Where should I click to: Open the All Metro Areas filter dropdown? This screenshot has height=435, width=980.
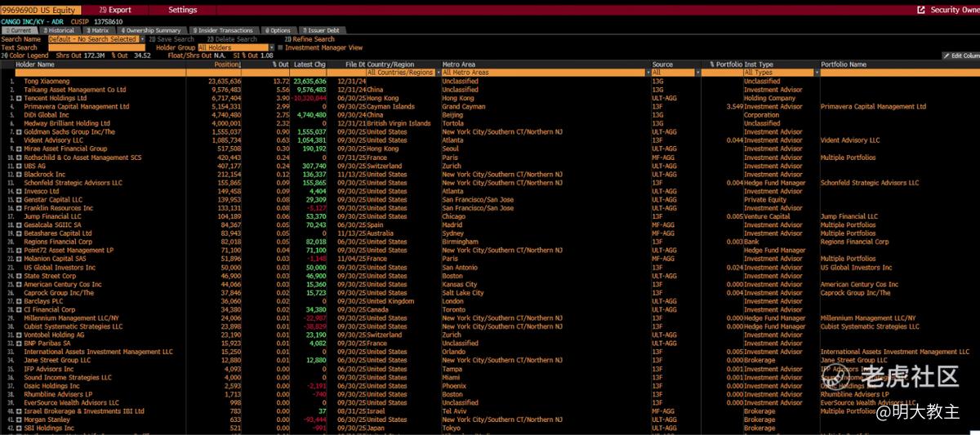(545, 73)
